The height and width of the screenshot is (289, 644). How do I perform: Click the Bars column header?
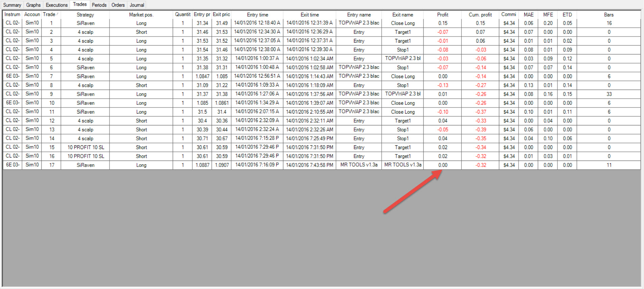click(x=609, y=15)
